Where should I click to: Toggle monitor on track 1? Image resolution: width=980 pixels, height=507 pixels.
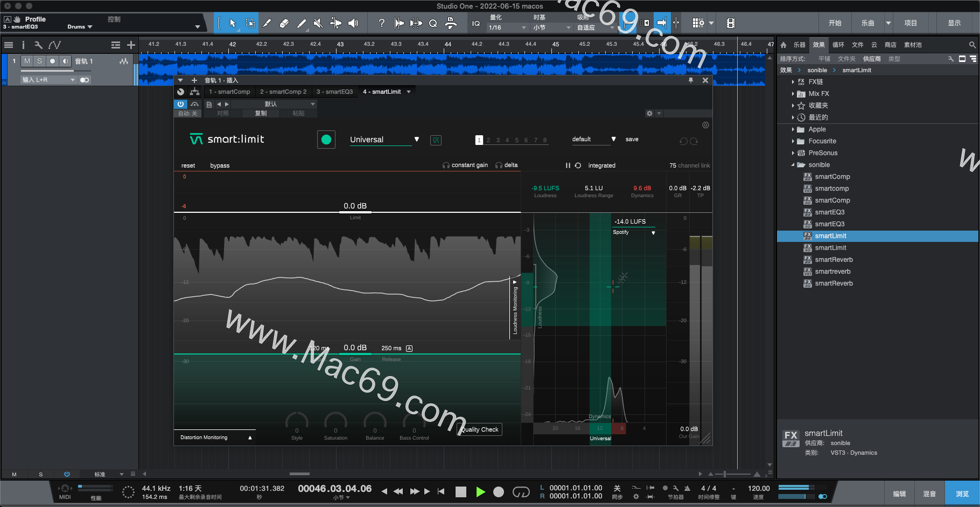tap(65, 61)
